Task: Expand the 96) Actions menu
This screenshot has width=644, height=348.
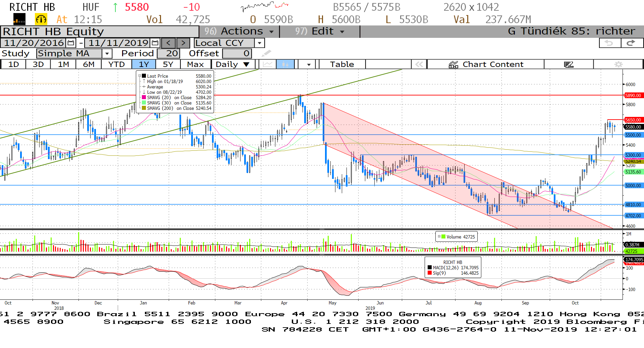Action: pos(239,31)
